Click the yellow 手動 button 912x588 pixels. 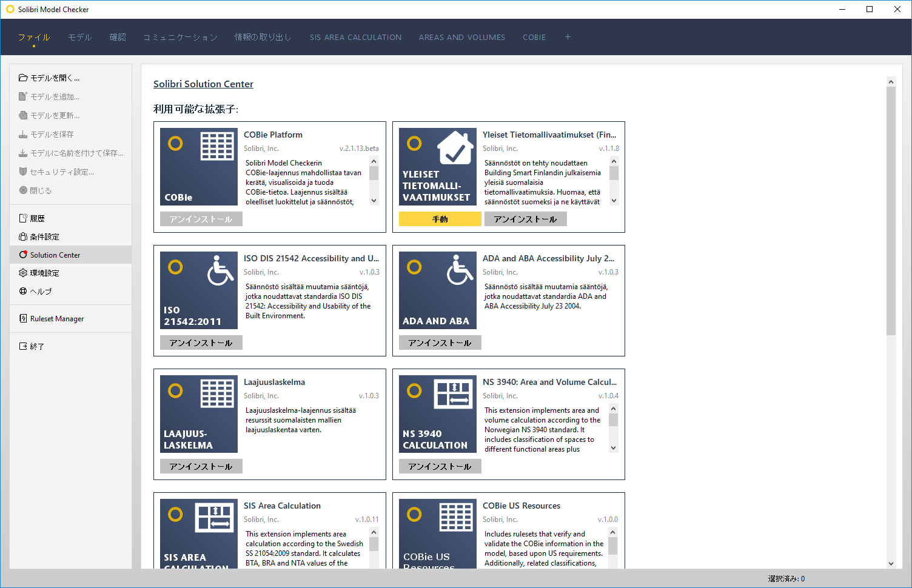(440, 219)
